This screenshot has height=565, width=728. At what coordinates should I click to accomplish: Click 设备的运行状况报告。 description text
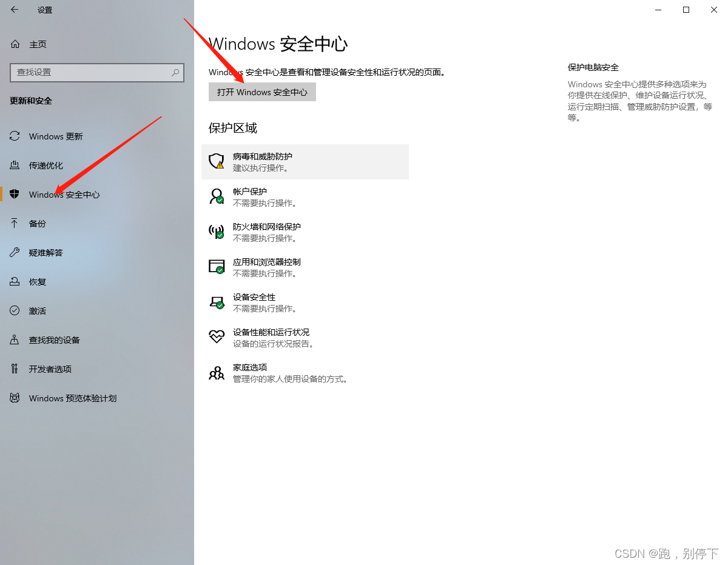274,344
